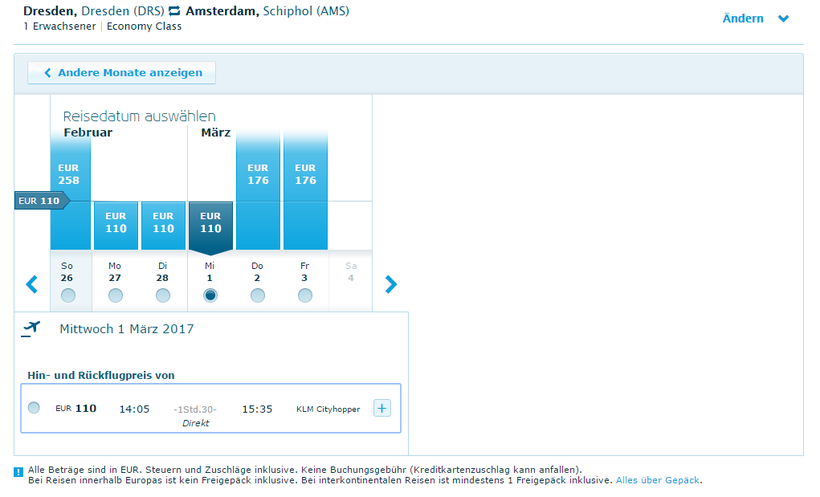Click the Dresden, Dresden (DRS) origin text
Viewport: 820px width, 497px height.
[94, 11]
